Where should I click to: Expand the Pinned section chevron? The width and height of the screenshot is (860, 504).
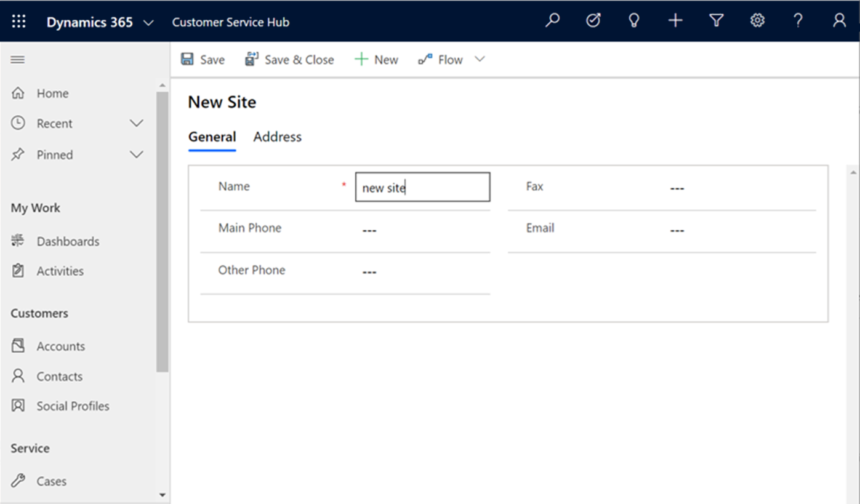tap(136, 154)
